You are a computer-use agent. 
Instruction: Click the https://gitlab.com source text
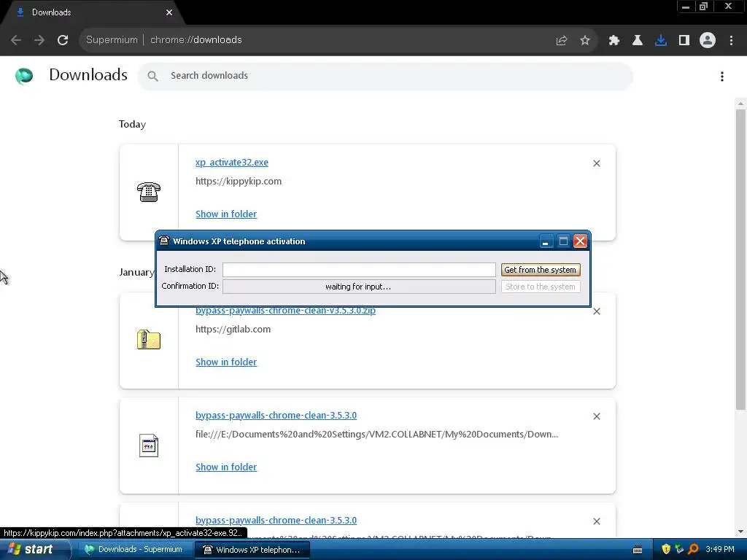(x=233, y=330)
